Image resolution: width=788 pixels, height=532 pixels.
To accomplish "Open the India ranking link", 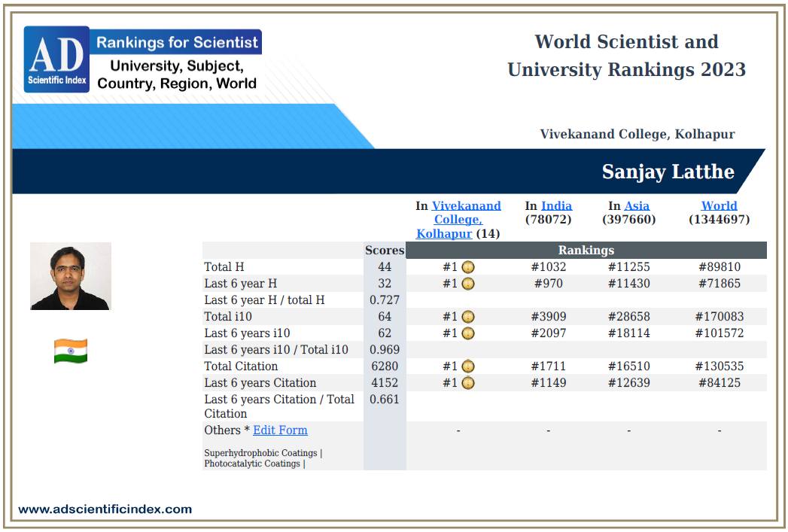I will pyautogui.click(x=556, y=206).
